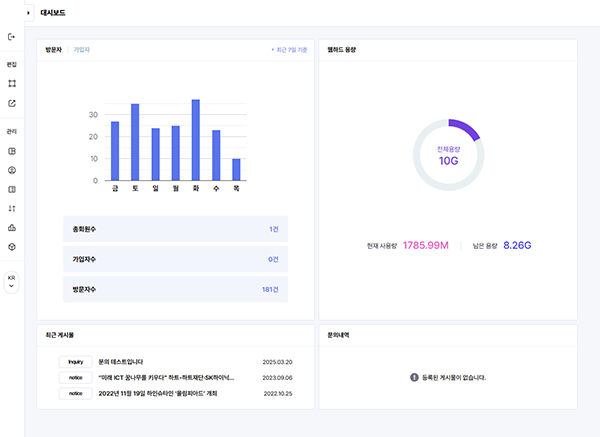Click the logout icon in the sidebar

click(x=11, y=37)
